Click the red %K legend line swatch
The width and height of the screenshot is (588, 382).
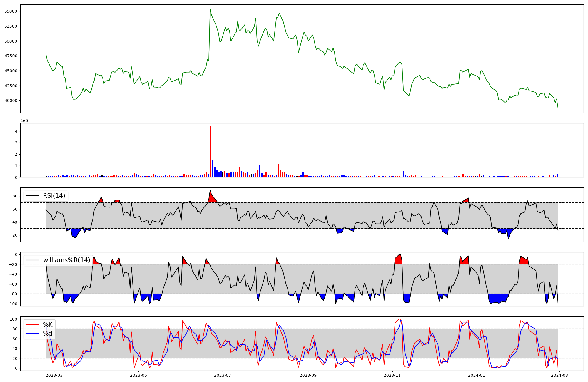32,325
